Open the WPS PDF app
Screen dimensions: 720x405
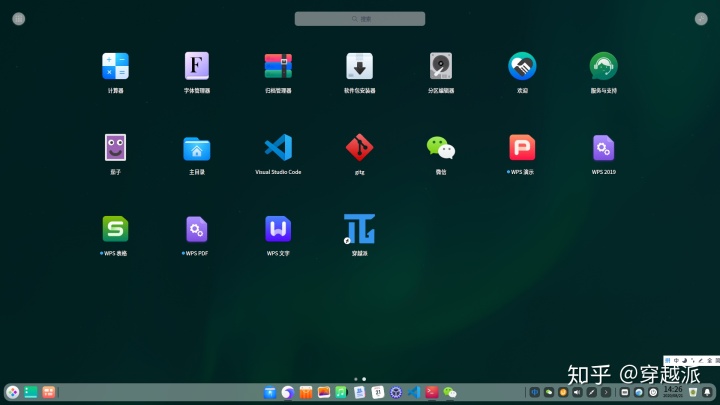pos(197,229)
